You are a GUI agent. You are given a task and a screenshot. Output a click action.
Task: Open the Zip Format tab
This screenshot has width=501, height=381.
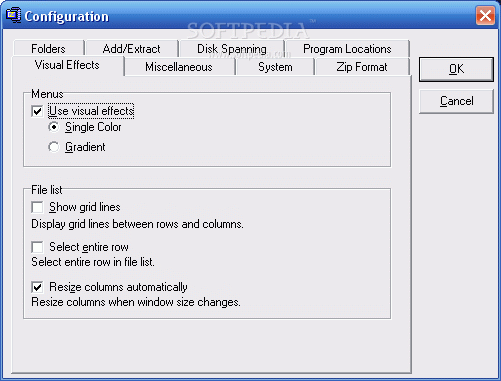(x=362, y=67)
